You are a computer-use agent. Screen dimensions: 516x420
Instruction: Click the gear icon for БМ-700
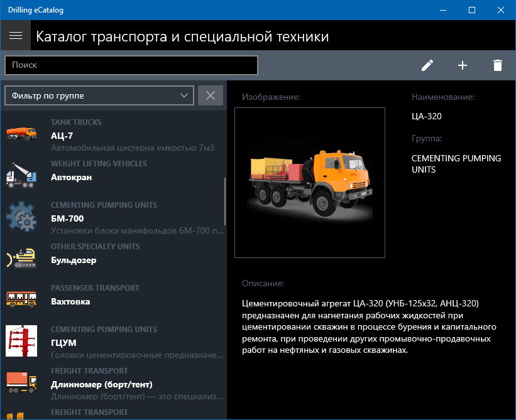pyautogui.click(x=21, y=217)
